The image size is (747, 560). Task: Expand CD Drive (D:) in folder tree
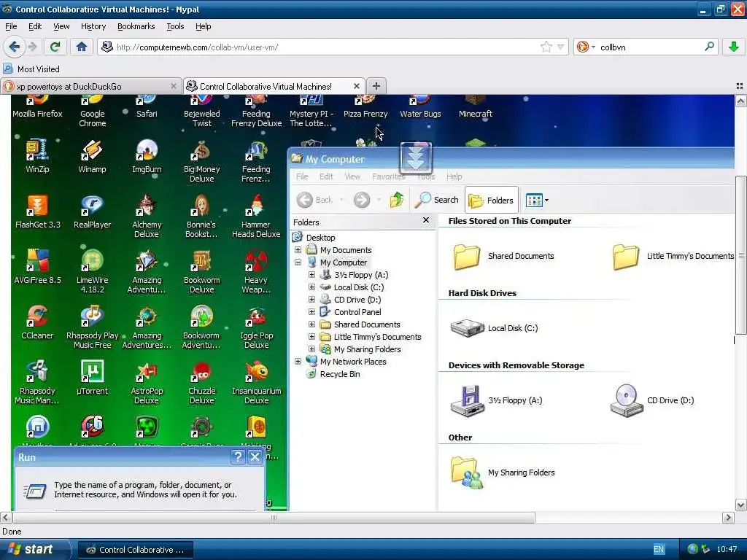click(x=311, y=299)
